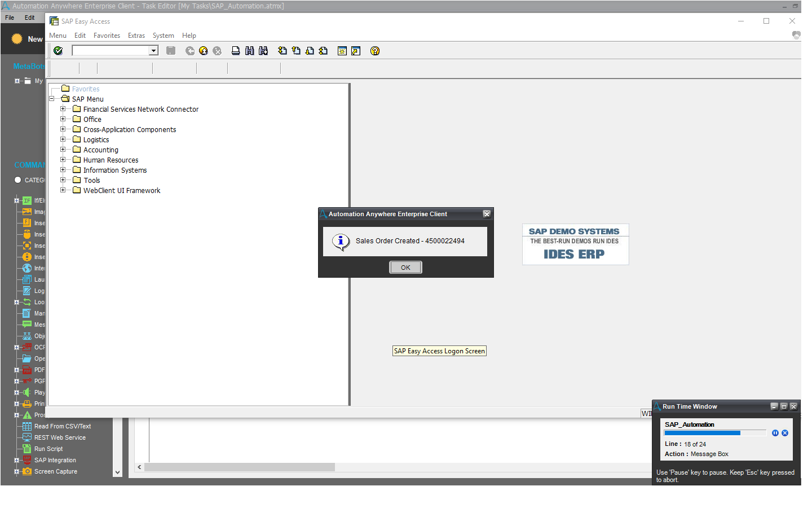The height and width of the screenshot is (508, 812).
Task: Close the Sales Order Created message box
Action: click(x=487, y=214)
